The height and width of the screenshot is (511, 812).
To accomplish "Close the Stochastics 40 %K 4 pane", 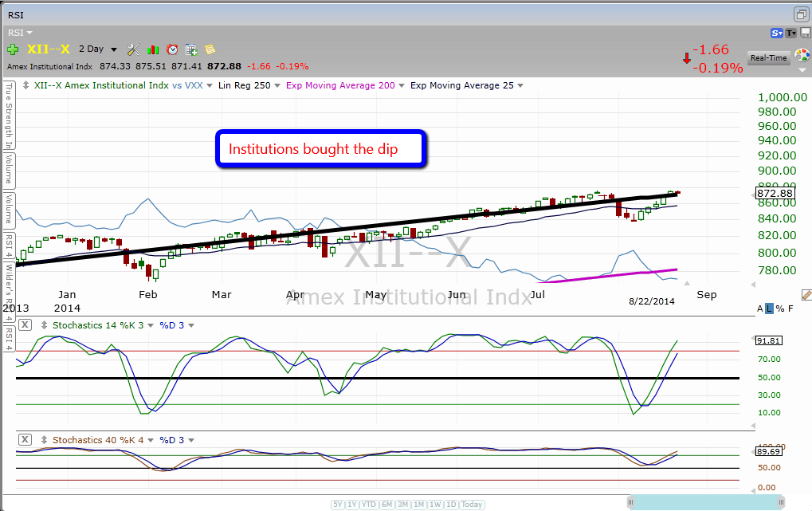I will pos(25,439).
